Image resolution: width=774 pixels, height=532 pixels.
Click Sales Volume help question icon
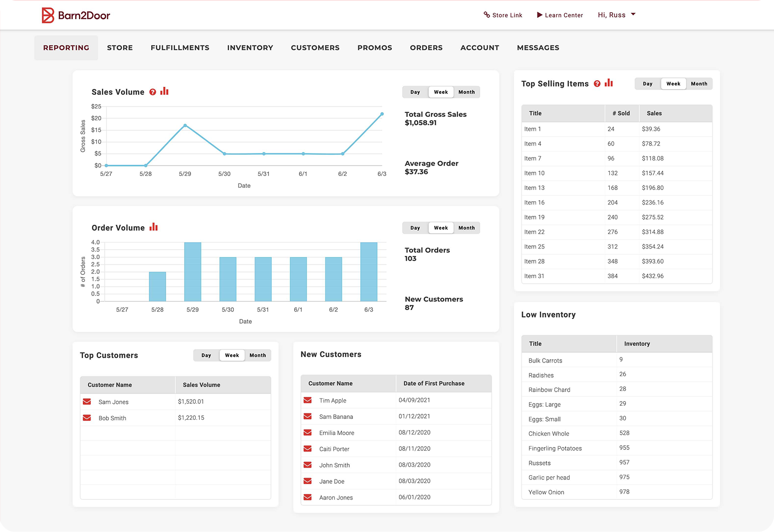click(153, 92)
